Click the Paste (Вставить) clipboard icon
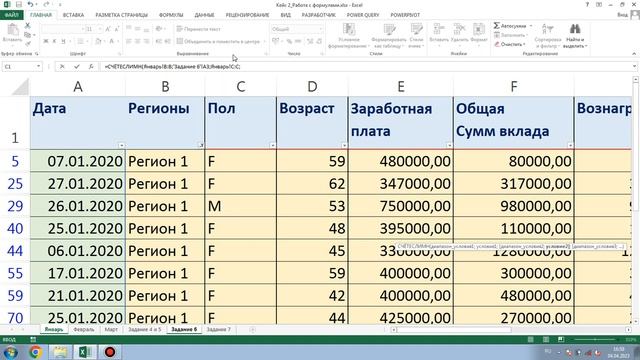Viewport: 640px width, 360px height. click(12, 30)
